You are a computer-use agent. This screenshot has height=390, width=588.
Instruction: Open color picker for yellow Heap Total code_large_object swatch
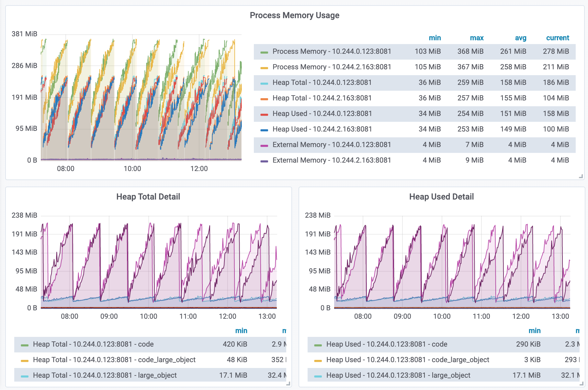(25, 361)
